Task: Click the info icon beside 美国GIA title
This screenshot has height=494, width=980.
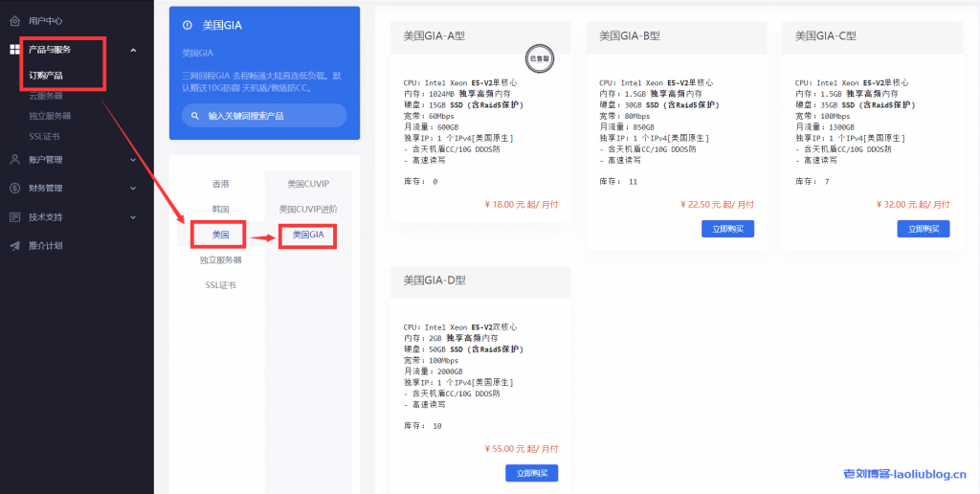Action: pos(187,26)
